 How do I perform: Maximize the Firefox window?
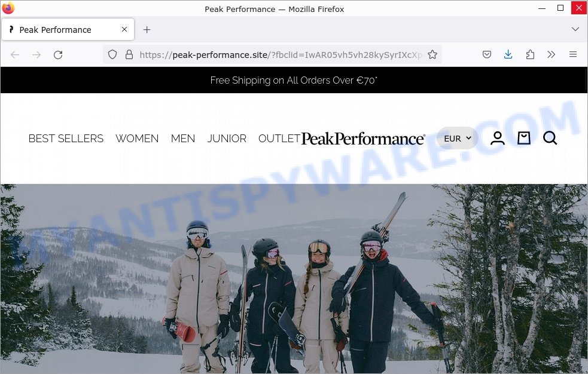560,8
